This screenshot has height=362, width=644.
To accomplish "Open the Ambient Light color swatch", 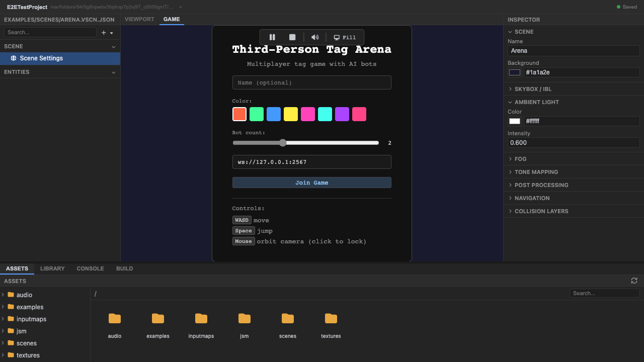I will pyautogui.click(x=515, y=121).
